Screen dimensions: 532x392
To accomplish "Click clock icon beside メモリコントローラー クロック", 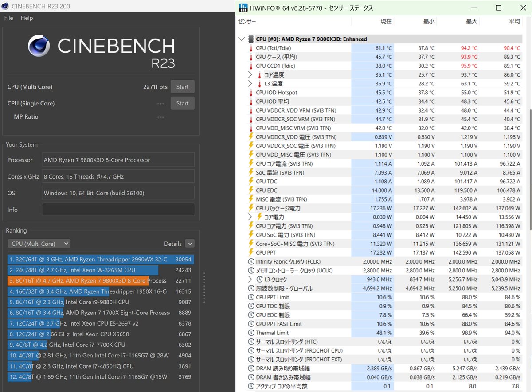I will pyautogui.click(x=251, y=270).
